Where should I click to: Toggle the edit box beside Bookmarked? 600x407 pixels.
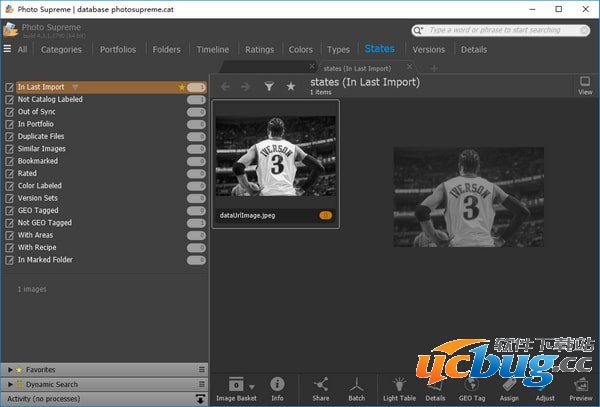(10, 161)
